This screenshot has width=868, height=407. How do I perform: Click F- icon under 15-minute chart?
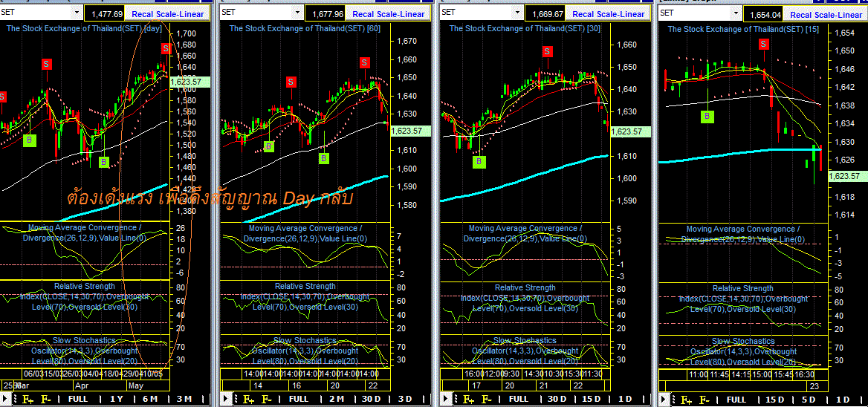click(x=704, y=400)
